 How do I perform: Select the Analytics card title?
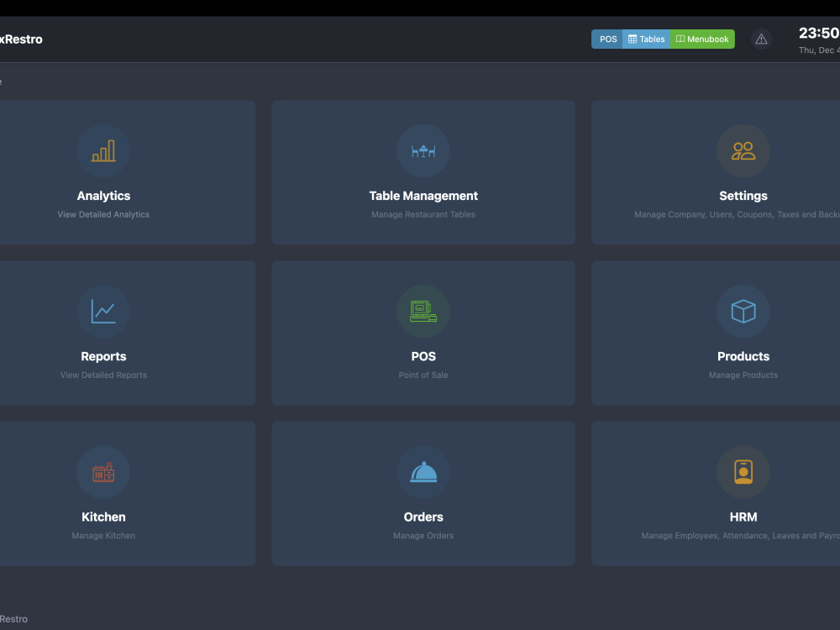(x=103, y=196)
